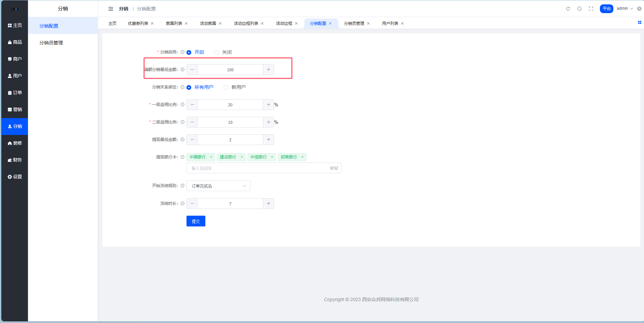Click the 平台 button
The height and width of the screenshot is (323, 644).
pos(606,9)
